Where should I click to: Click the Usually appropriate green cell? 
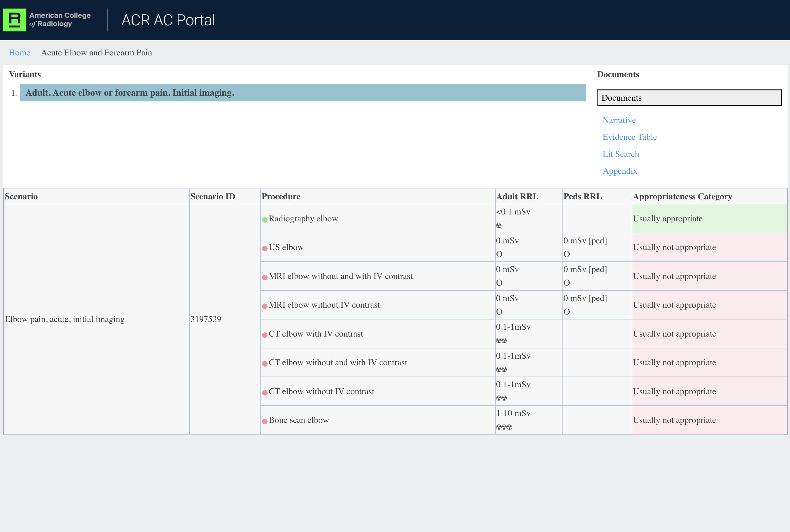[709, 219]
